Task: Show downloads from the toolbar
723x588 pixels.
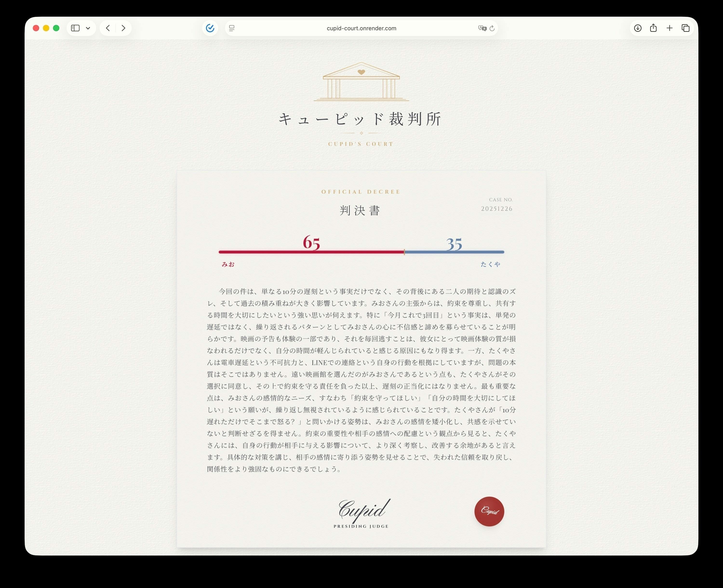Action: 638,28
